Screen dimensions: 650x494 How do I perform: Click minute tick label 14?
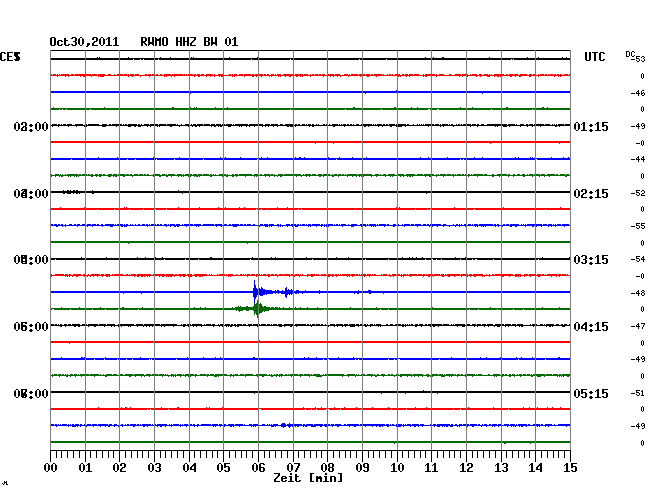(x=536, y=468)
